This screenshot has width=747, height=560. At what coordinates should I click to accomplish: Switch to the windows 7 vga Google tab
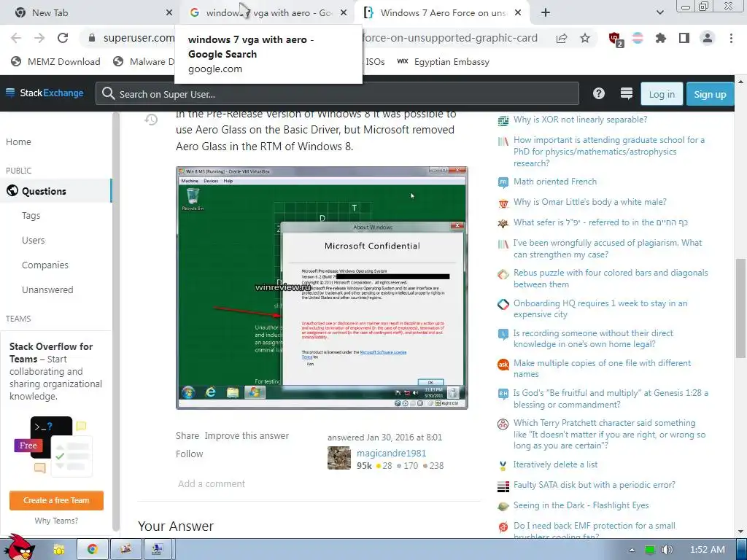point(267,13)
